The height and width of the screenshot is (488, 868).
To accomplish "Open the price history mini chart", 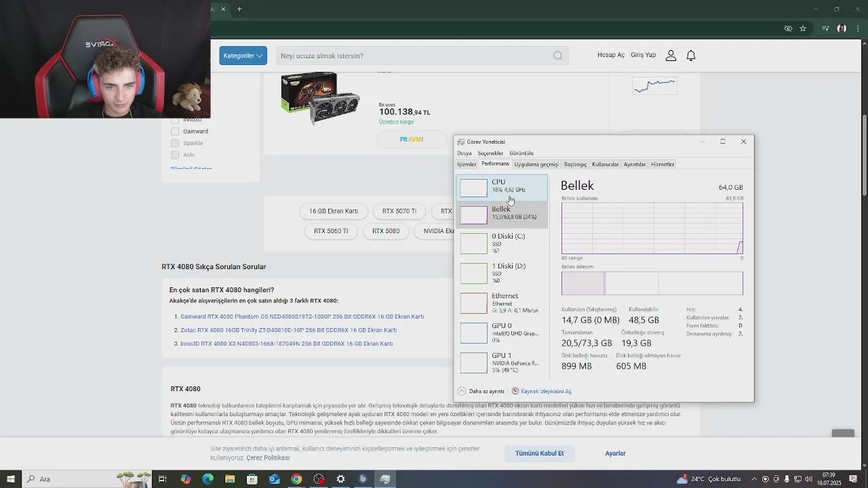I will [654, 85].
